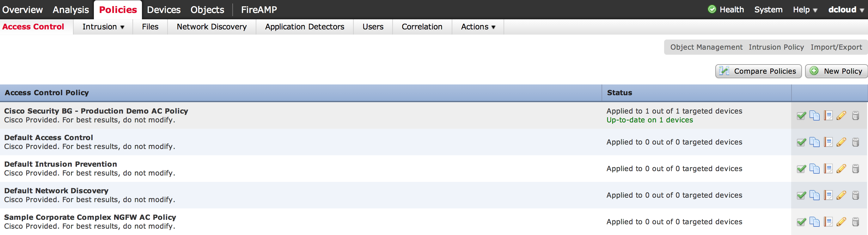Screen dimensions: 868x235
Task: Delete the Sample Corporate Complex NGFW AC Policy
Action: [856, 221]
